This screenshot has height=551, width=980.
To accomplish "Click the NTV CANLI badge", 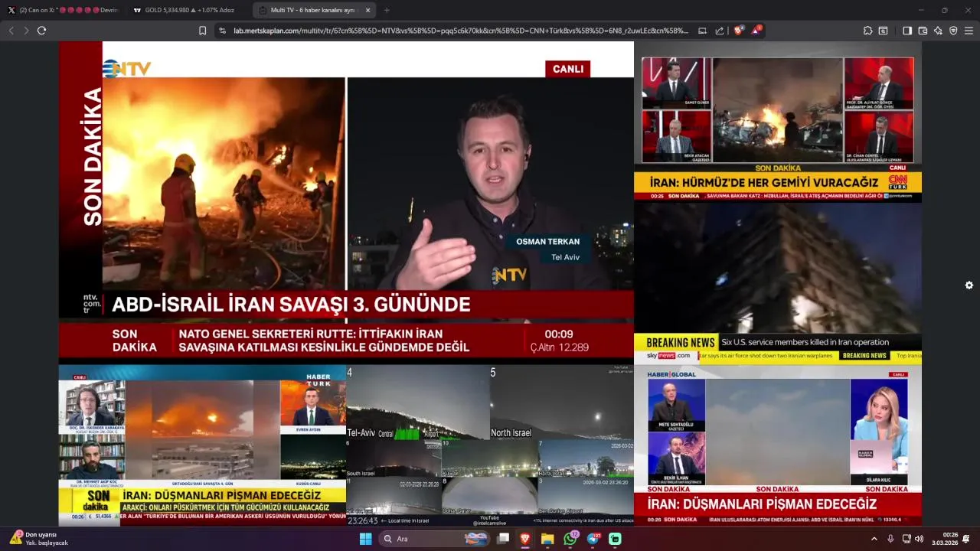I will point(567,69).
